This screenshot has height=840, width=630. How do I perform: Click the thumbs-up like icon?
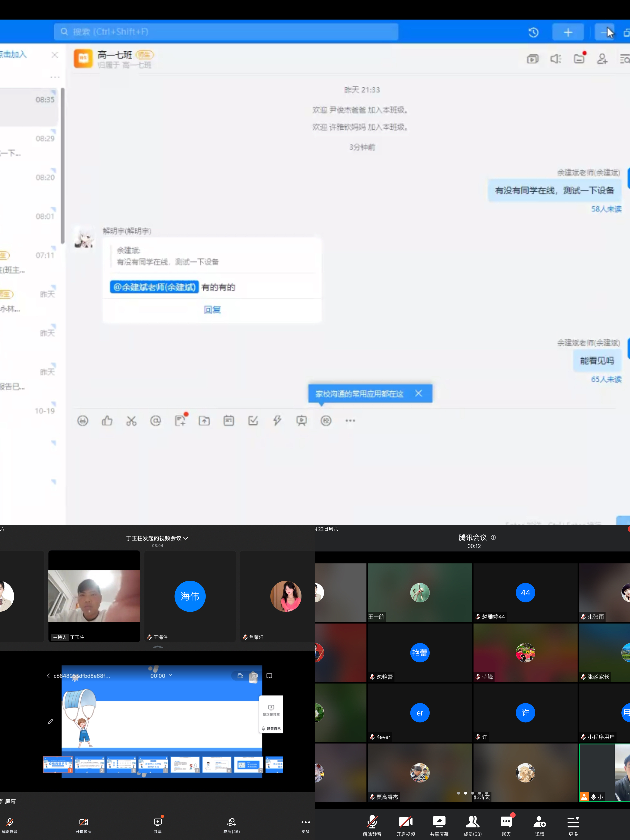click(107, 421)
